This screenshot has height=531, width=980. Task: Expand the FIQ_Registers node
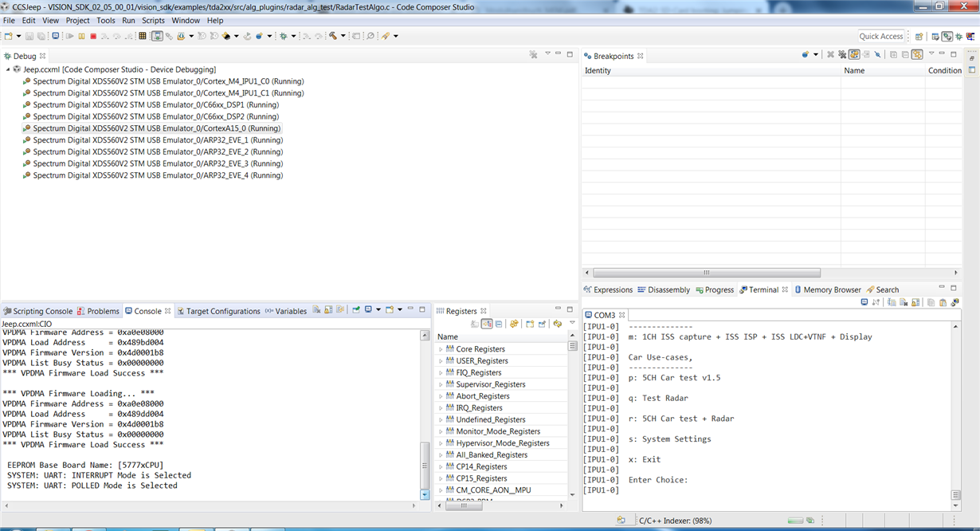(441, 372)
